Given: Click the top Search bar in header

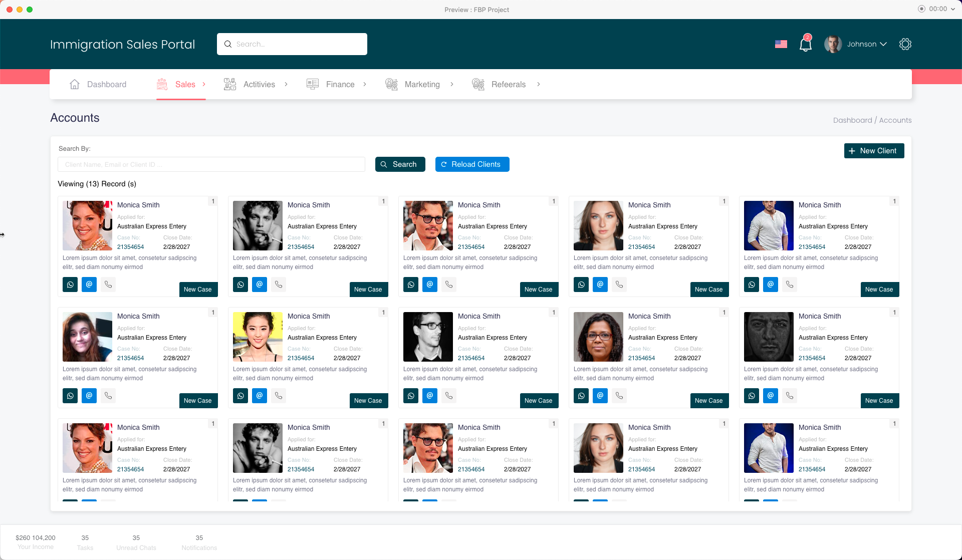Looking at the screenshot, I should tap(292, 44).
